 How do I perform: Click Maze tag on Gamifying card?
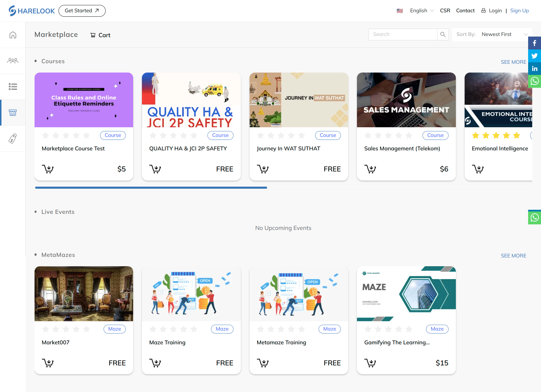coord(437,329)
